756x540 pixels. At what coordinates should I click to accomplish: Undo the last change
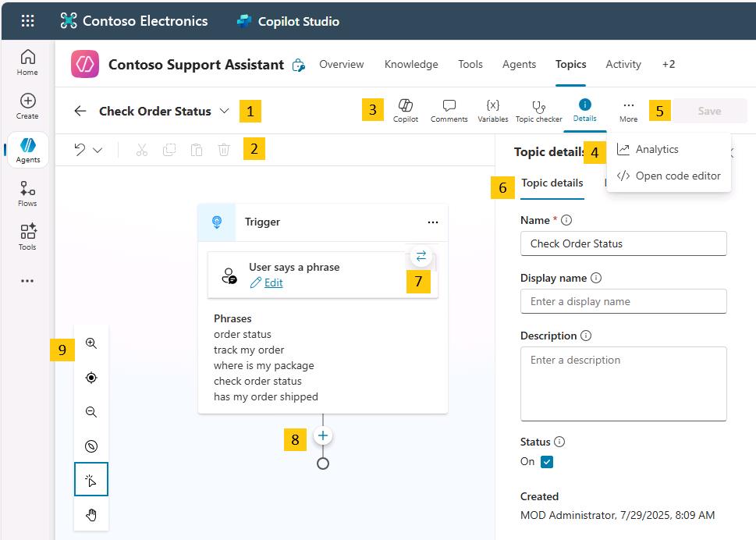[x=80, y=150]
